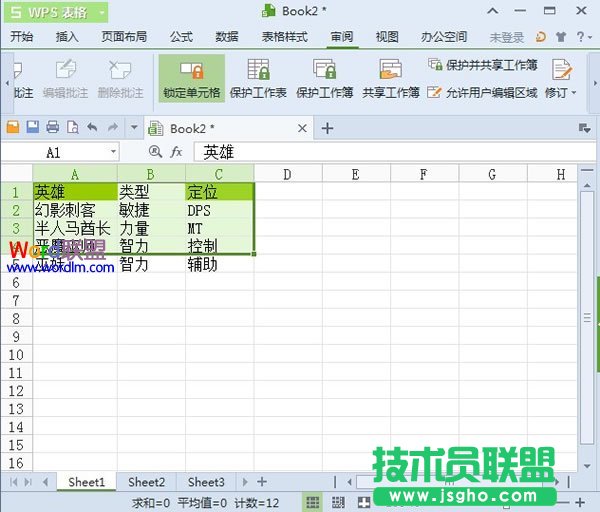
Task: Open the 数据 (Data) ribbon tab
Action: point(227,37)
